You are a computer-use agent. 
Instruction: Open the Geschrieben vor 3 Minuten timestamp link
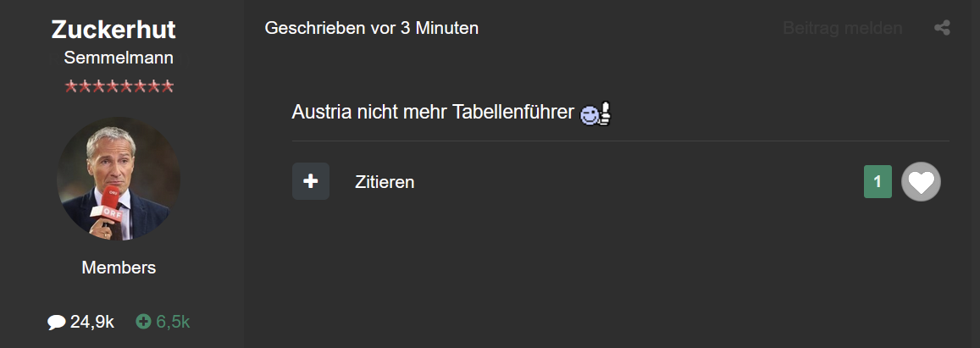point(372,28)
